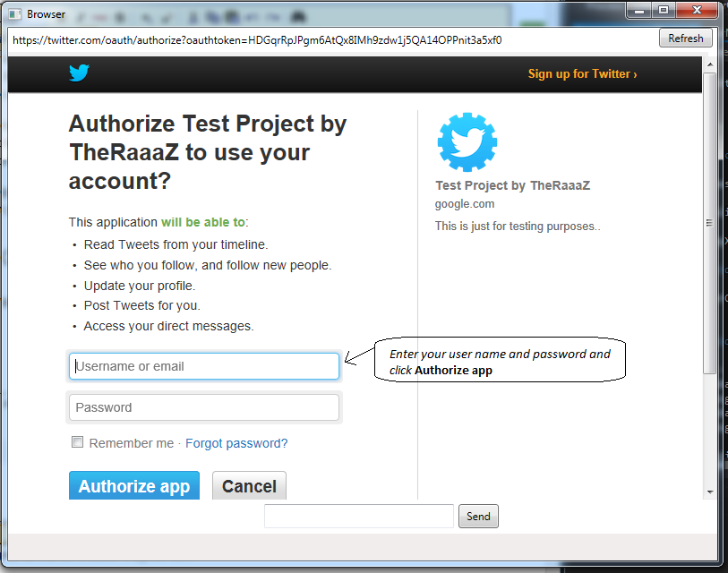This screenshot has width=728, height=573.
Task: Click the Password field
Action: [x=204, y=407]
